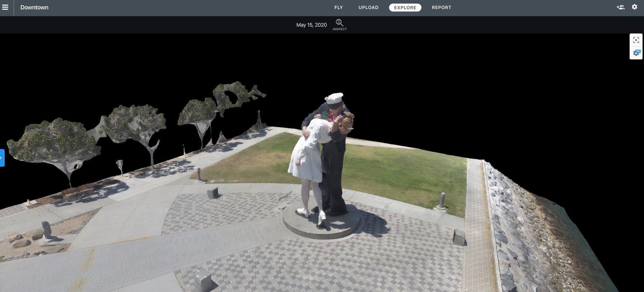The height and width of the screenshot is (292, 644).
Task: Switch to the Upload tab
Action: 368,8
